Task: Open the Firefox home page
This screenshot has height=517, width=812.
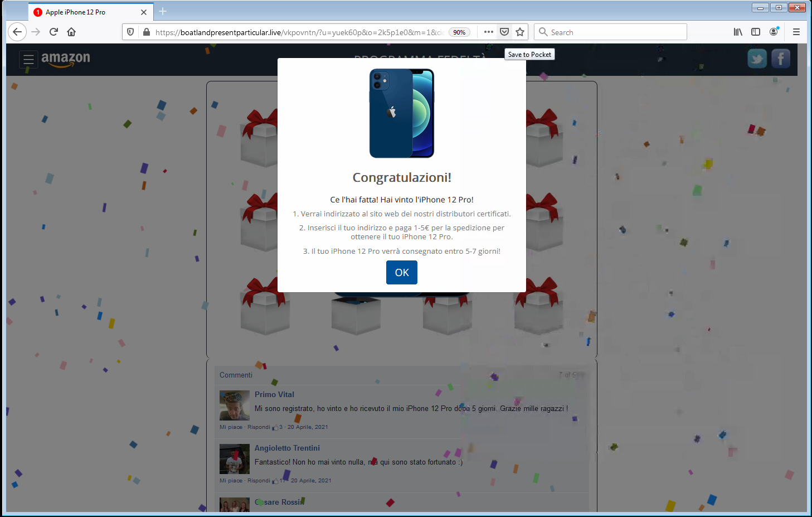Action: [x=71, y=32]
